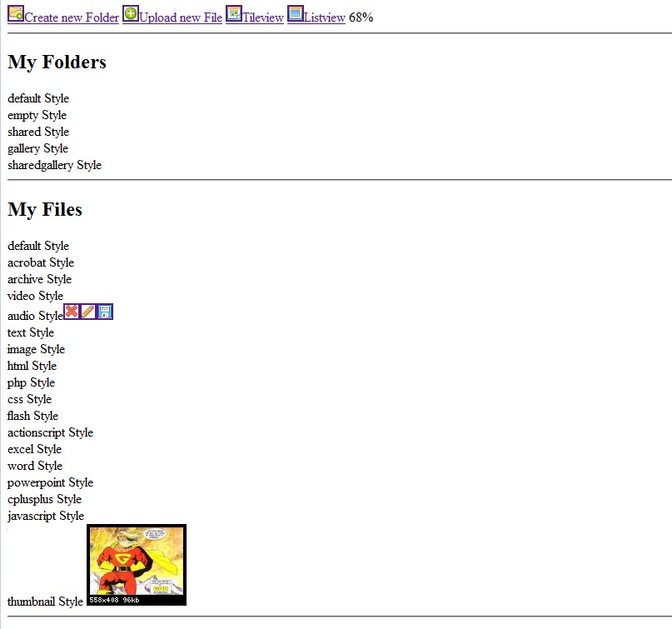Select the 'gallery Style' folder entry
672x629 pixels.
[37, 148]
